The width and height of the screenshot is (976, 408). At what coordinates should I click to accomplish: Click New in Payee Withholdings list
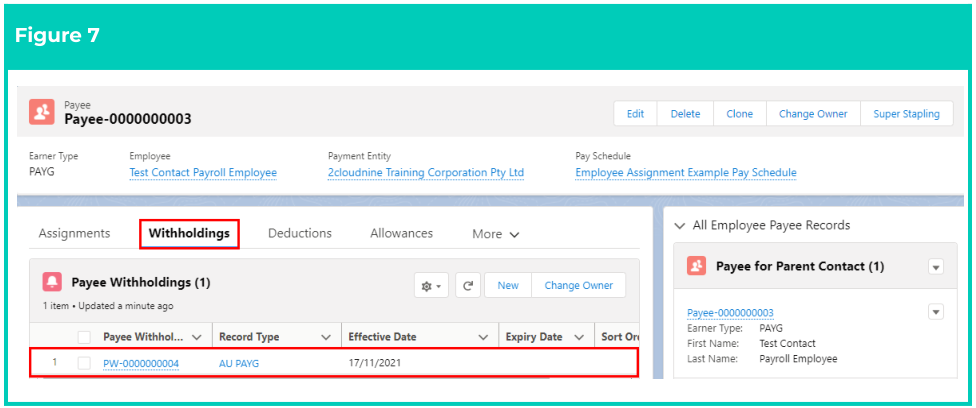(508, 285)
